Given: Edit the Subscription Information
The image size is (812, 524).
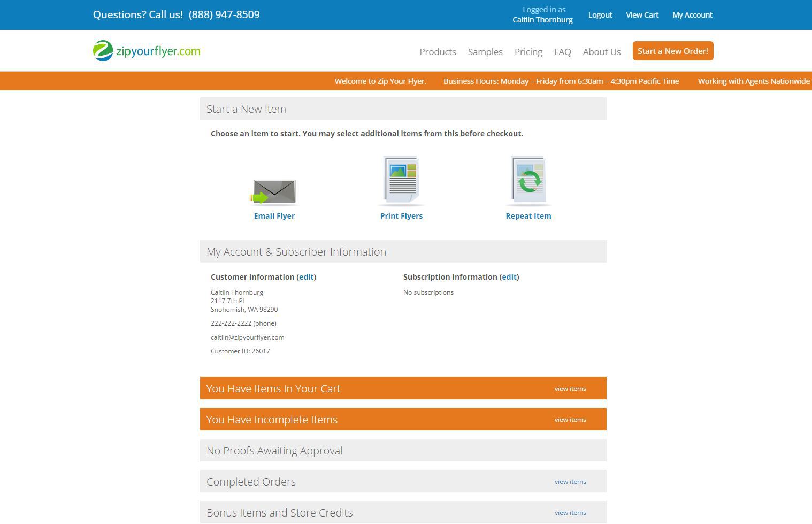Looking at the screenshot, I should coord(509,277).
